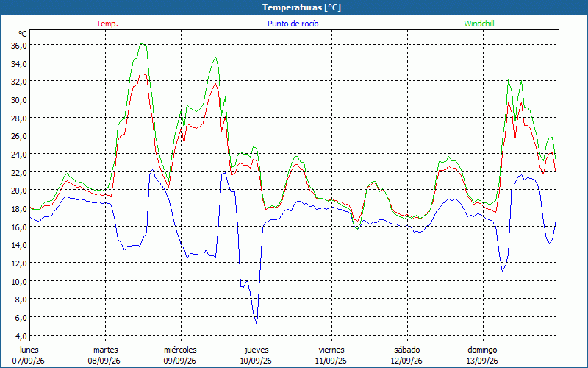Click the 12,0 y-axis value

click(19, 263)
